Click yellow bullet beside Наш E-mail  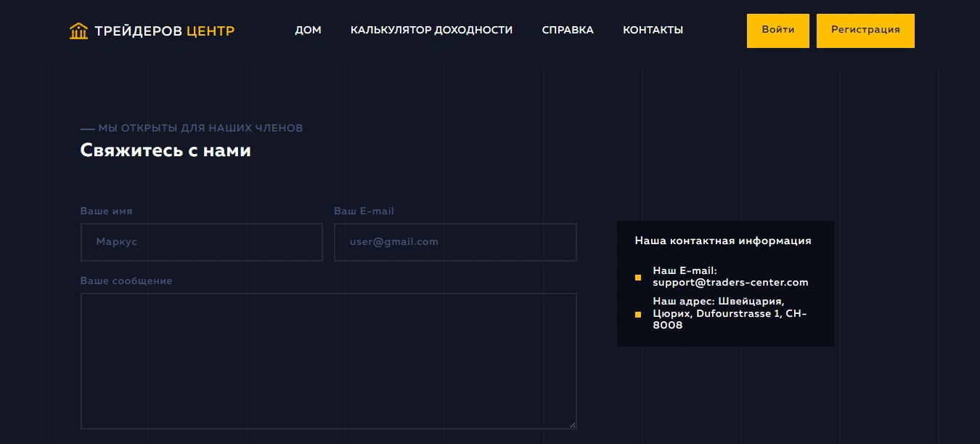[x=638, y=278]
